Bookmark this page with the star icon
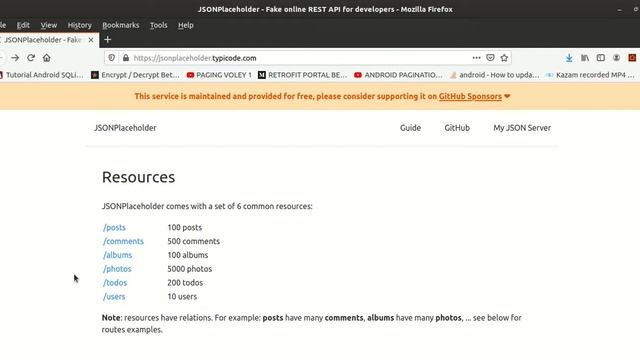Image resolution: width=640 pixels, height=360 pixels. pyautogui.click(x=504, y=58)
